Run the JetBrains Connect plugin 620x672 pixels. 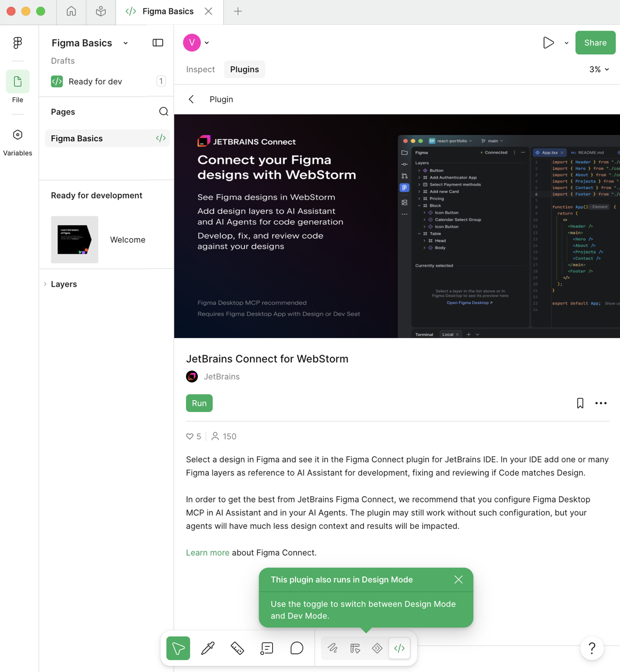click(x=199, y=403)
